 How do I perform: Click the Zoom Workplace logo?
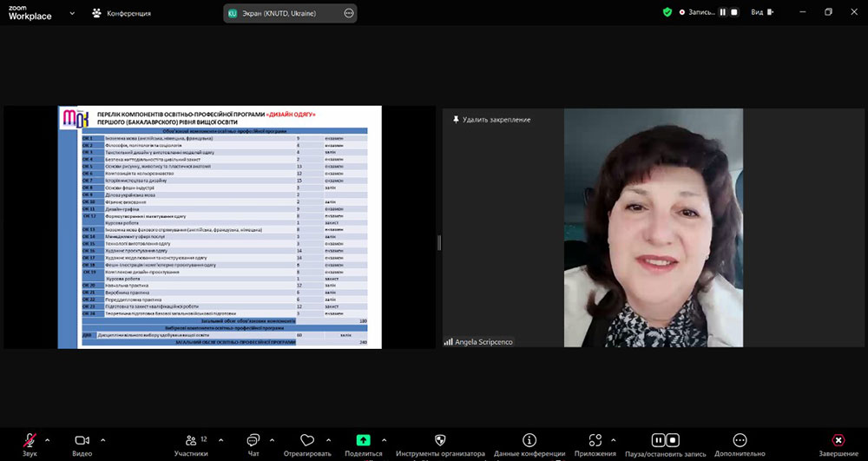tap(30, 13)
